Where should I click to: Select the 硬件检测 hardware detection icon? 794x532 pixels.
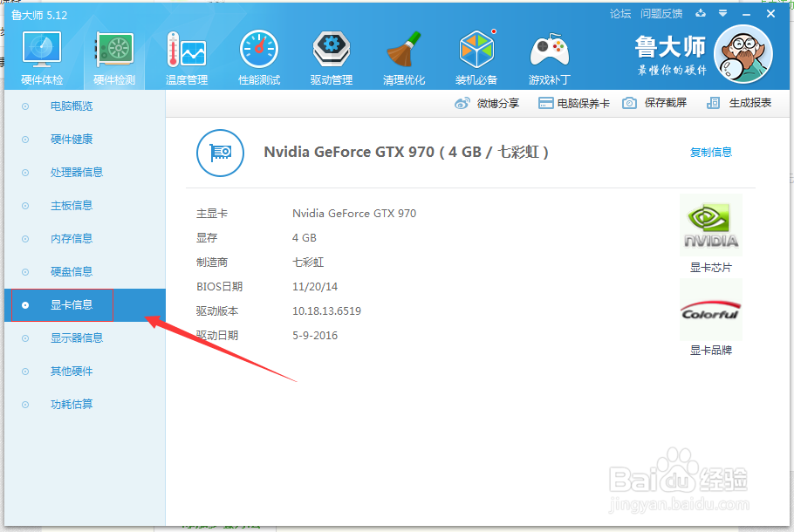coord(114,50)
